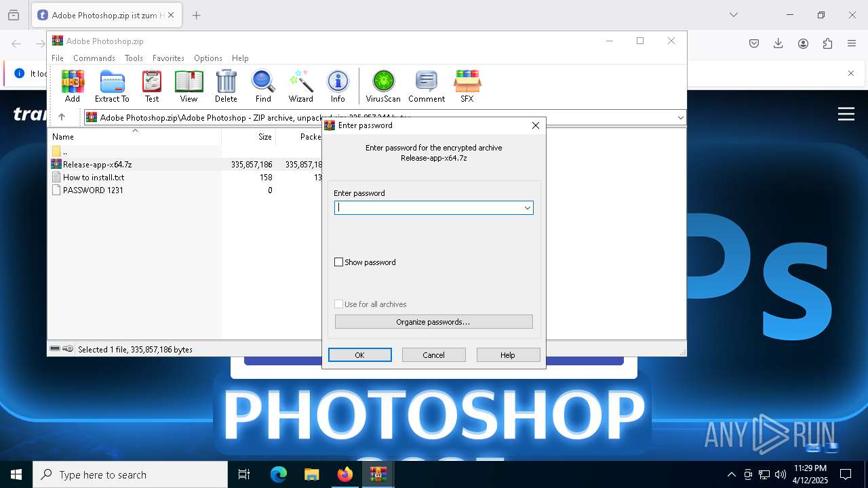This screenshot has height=488, width=868.
Task: Open new tab in Firefox
Action: pos(196,15)
